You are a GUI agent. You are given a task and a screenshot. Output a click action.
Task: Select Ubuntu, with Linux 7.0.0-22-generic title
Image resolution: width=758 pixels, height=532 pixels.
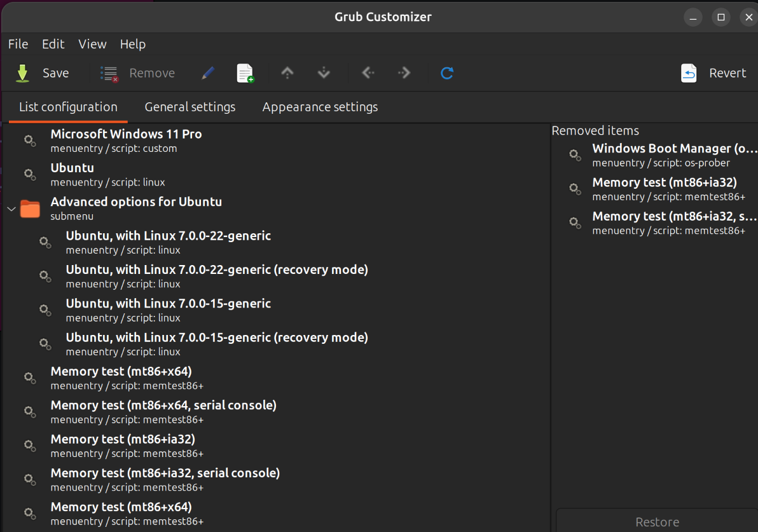point(169,235)
